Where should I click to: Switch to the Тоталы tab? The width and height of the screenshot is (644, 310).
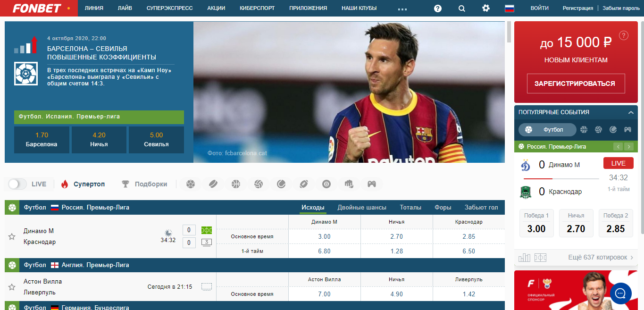[410, 207]
